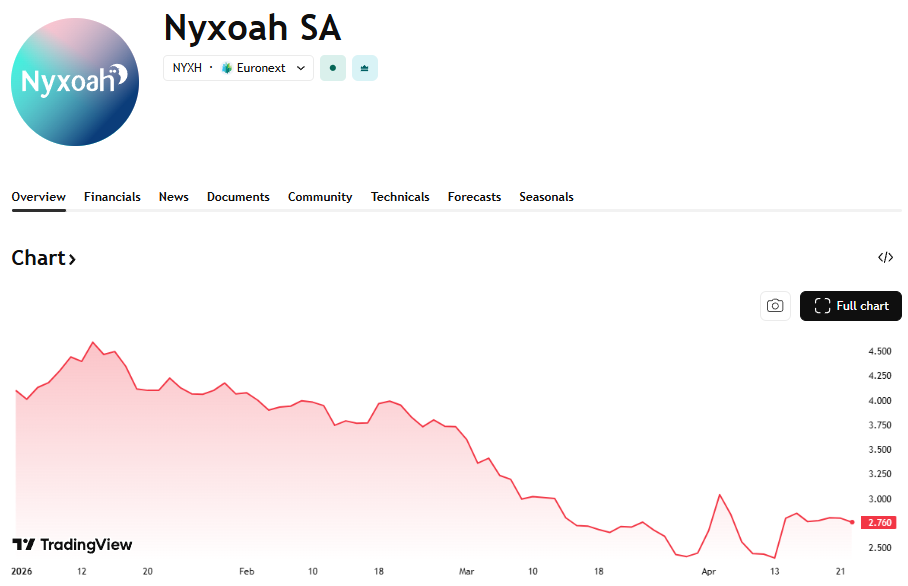Click the crown primary listing icon
Image resolution: width=908 pixels, height=586 pixels.
[x=364, y=68]
